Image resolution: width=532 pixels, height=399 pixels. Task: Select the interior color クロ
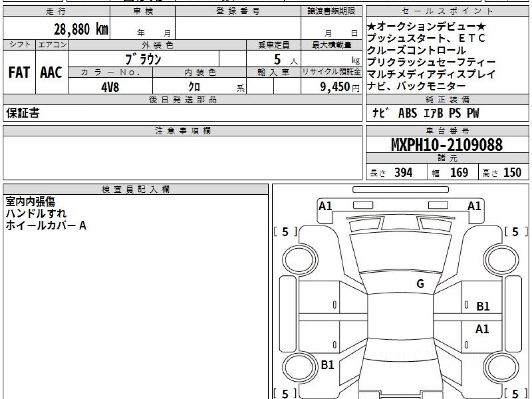click(x=195, y=86)
